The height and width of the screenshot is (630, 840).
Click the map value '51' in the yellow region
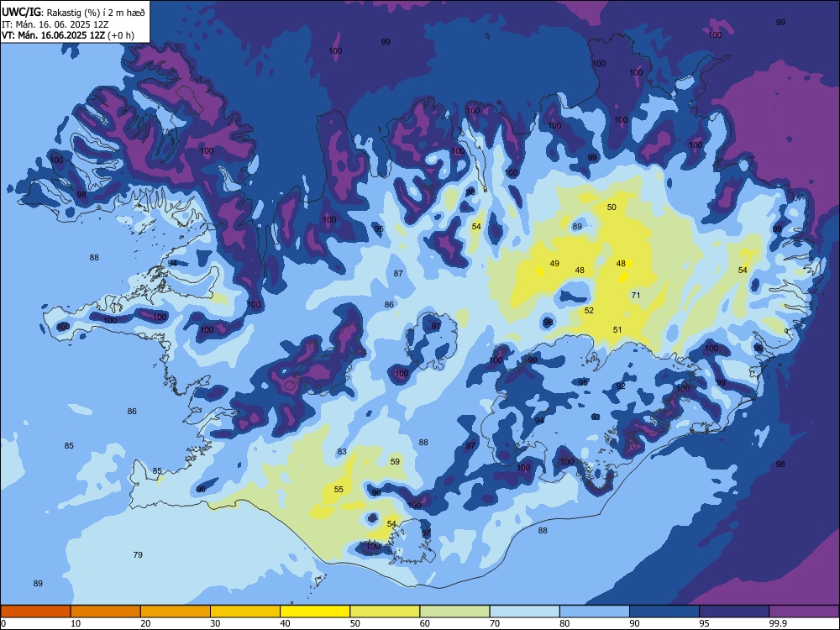[617, 330]
